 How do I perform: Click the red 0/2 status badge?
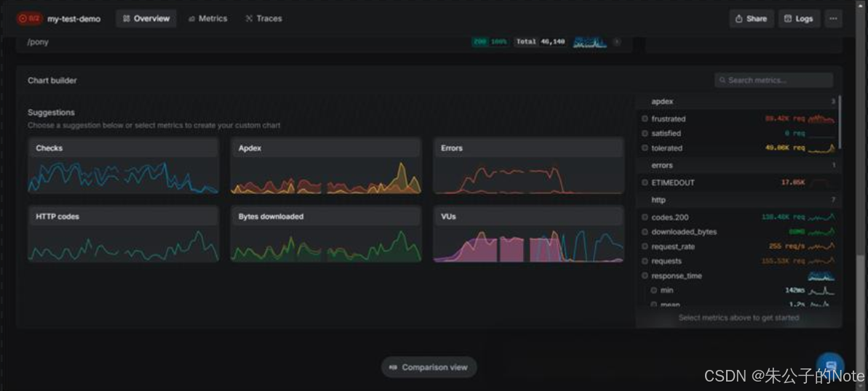click(x=29, y=19)
